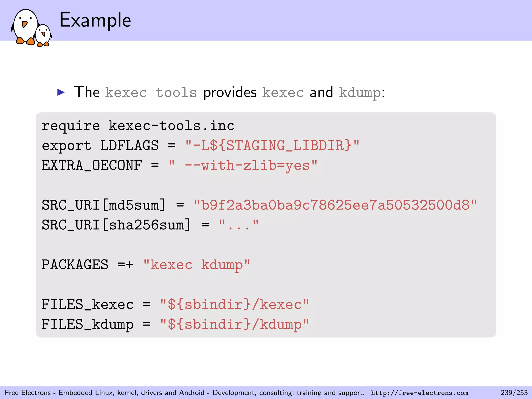The width and height of the screenshot is (532, 399).
Task: Click the Free Electrons footer text
Action: pos(184,393)
